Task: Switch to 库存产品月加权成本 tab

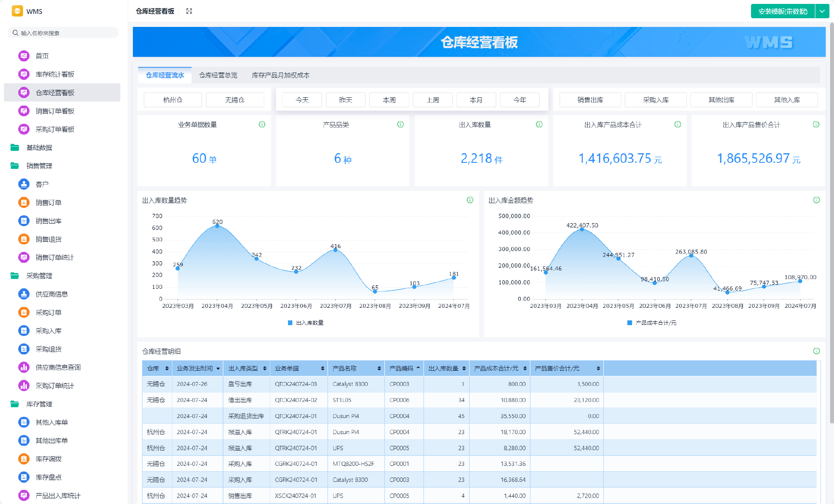Action: pyautogui.click(x=281, y=76)
